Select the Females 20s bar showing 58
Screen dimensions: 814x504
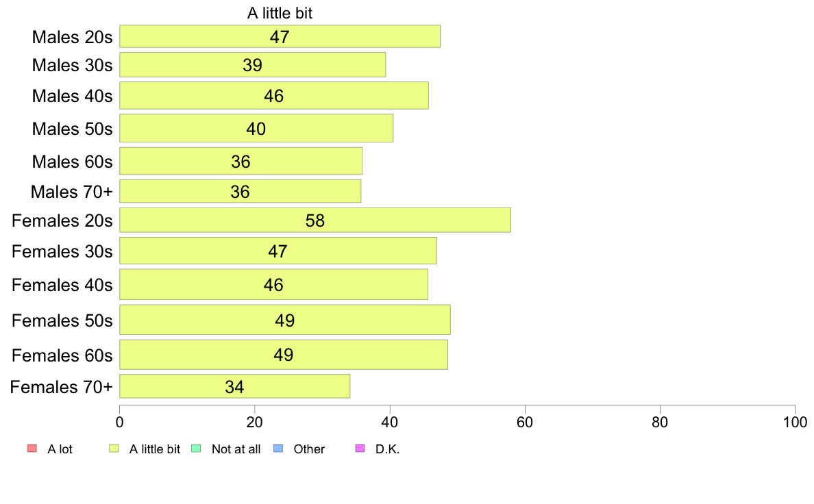[x=315, y=220]
